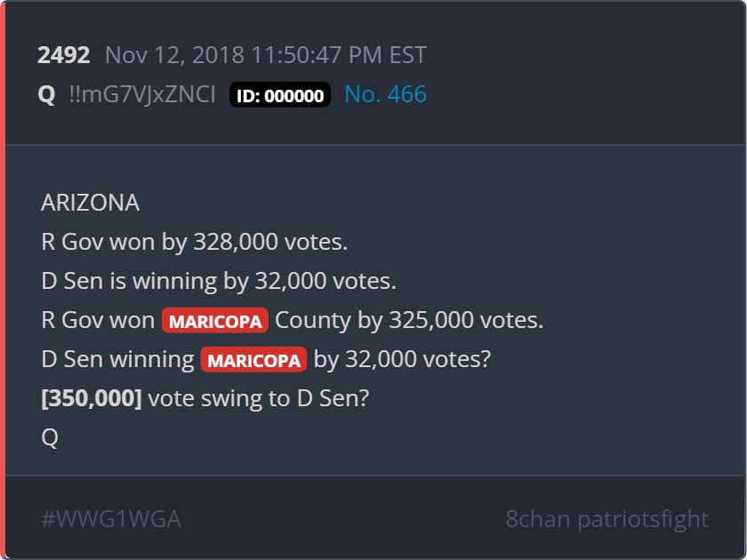Viewport: 747px width, 560px height.
Task: Click the 'County by 325,000 votes.' text
Action: pyautogui.click(x=409, y=320)
